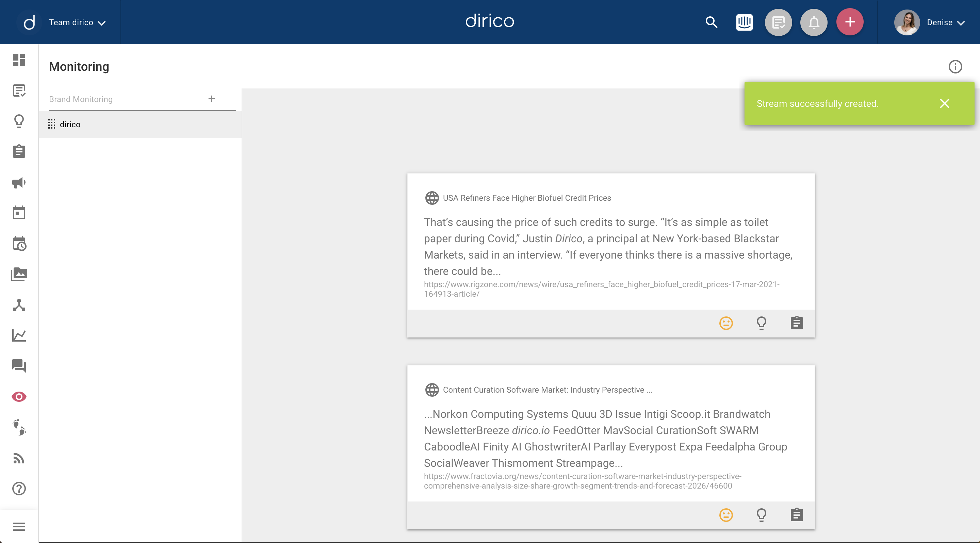Click Denise's profile avatar
This screenshot has width=980, height=543.
click(x=907, y=22)
